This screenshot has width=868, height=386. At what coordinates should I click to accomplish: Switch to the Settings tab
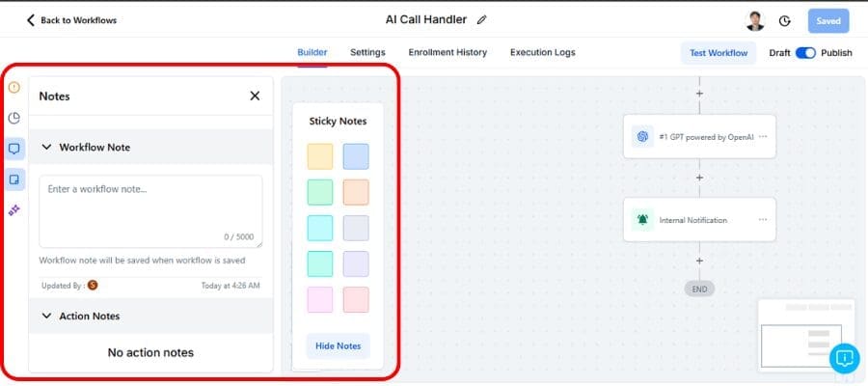[367, 52]
